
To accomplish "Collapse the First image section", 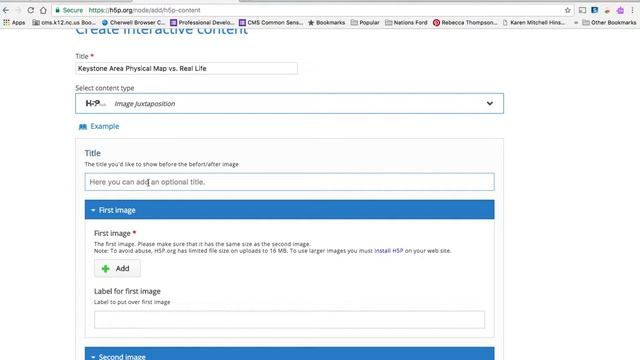I will tap(289, 210).
